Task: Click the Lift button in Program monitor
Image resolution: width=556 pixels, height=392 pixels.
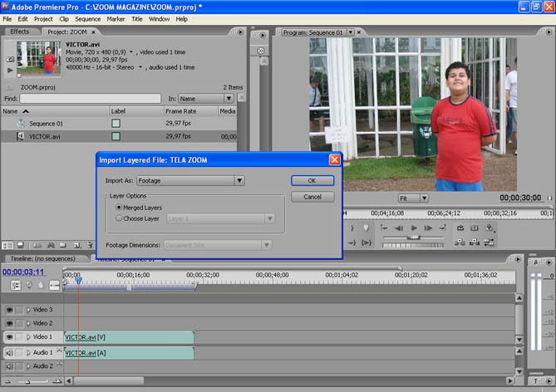Action: [x=460, y=242]
